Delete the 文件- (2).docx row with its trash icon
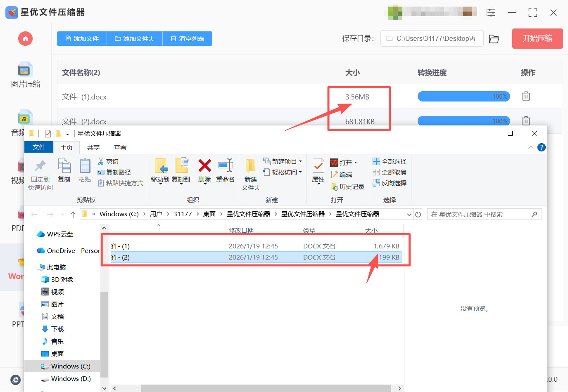 (x=526, y=121)
